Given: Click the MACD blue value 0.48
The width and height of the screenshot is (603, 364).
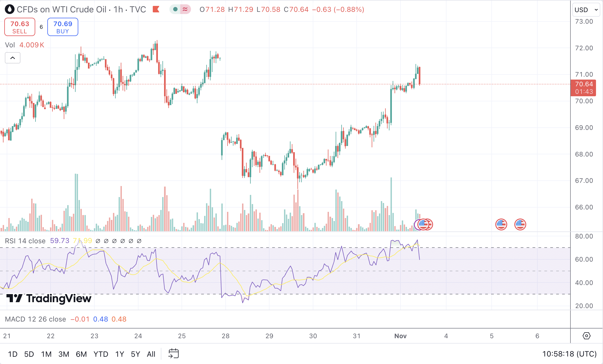Looking at the screenshot, I should point(101,319).
